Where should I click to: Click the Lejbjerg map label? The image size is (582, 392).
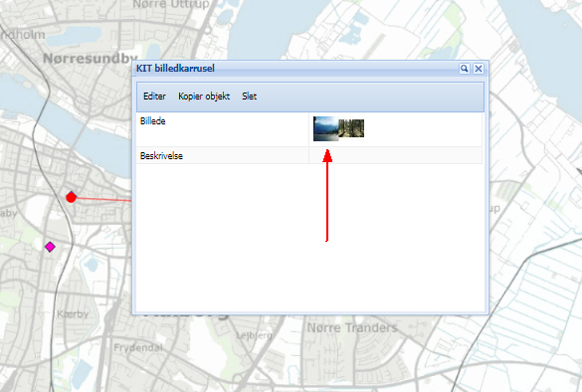pos(255,335)
